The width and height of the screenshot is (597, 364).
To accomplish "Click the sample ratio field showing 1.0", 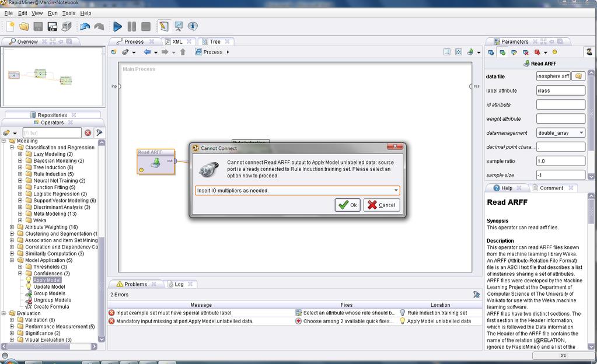I will click(x=560, y=161).
